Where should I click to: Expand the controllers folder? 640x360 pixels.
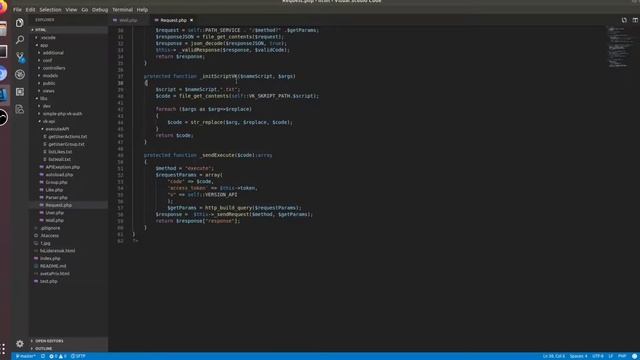[54, 68]
